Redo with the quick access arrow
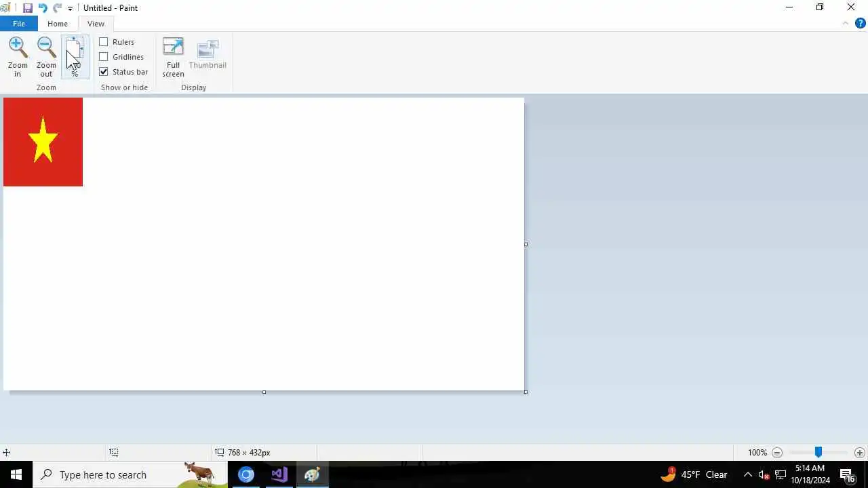868x488 pixels. point(57,8)
